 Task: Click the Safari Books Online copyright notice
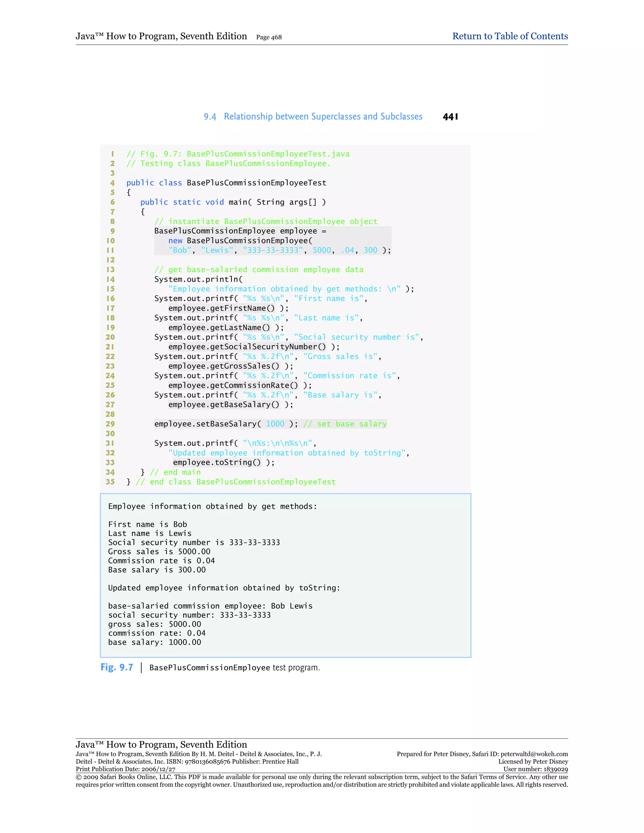[321, 781]
